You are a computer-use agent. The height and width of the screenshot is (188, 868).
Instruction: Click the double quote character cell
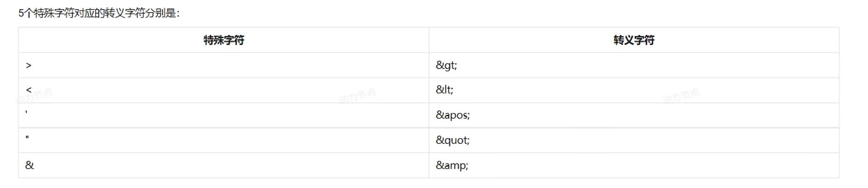(27, 138)
